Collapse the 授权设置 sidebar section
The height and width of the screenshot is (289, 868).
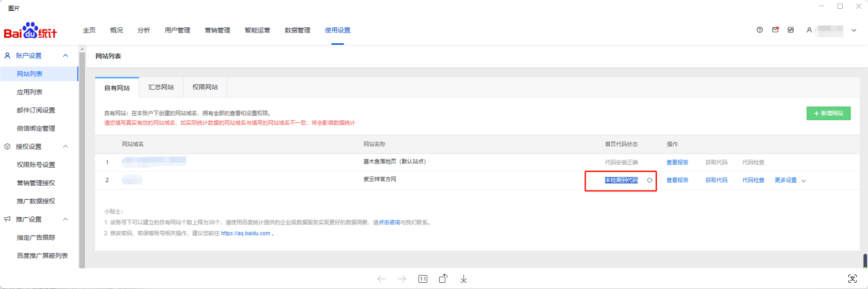(65, 147)
